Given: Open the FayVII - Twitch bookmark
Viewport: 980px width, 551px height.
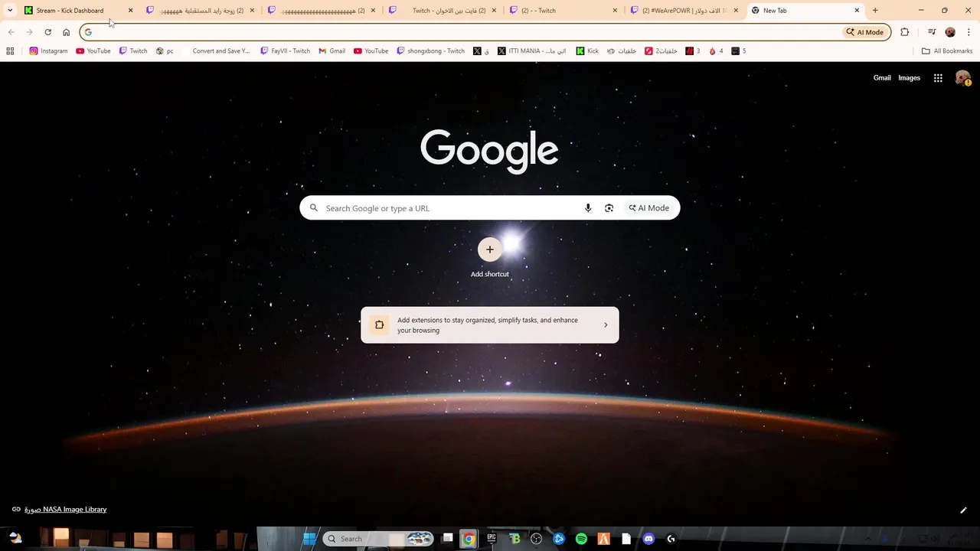Looking at the screenshot, I should [285, 51].
